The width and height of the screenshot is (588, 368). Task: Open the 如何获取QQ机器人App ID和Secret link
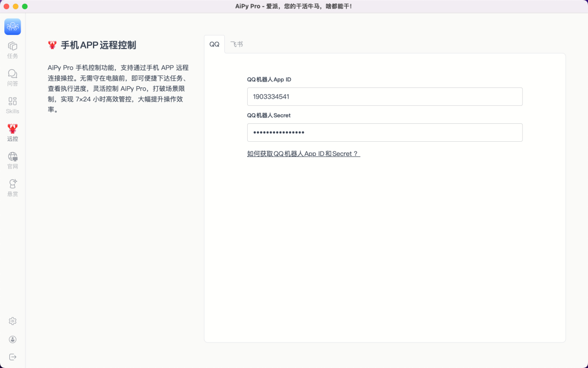pos(303,154)
